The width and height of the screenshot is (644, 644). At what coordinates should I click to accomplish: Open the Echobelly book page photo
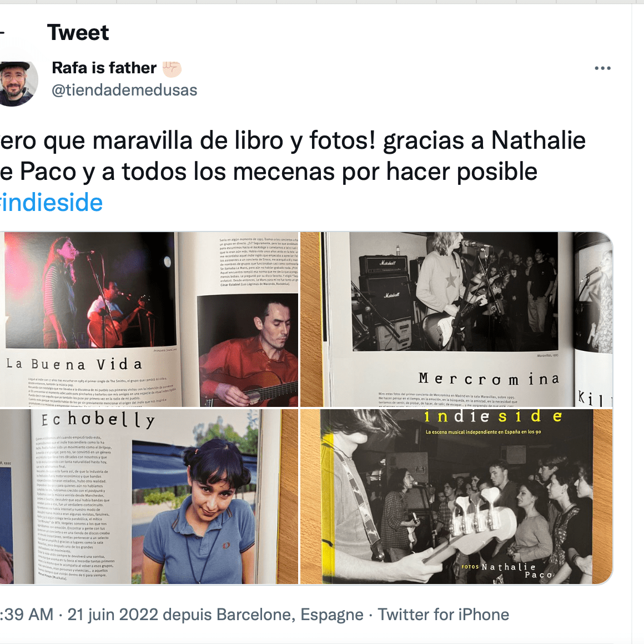tap(149, 496)
